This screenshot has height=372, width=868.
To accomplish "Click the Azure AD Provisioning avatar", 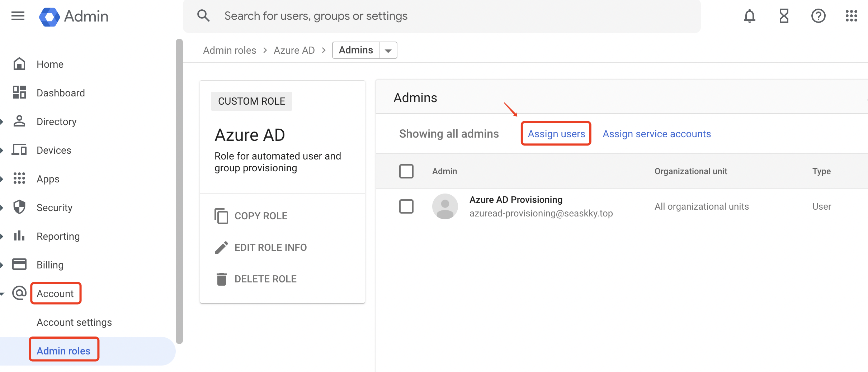I will pos(445,206).
